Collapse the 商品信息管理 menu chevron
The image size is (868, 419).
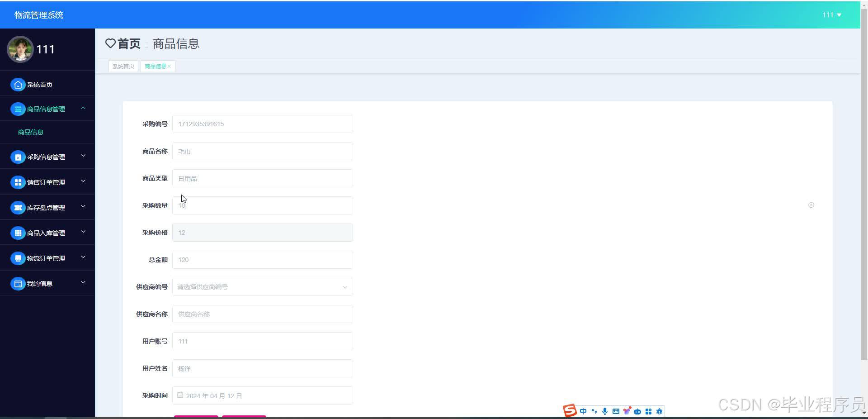(83, 108)
